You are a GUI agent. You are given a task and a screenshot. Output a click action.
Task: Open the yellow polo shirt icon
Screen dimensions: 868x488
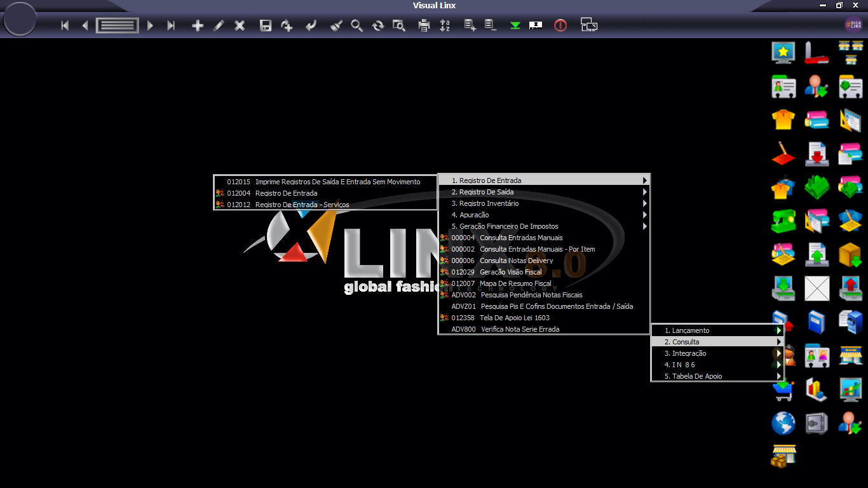[x=783, y=119]
